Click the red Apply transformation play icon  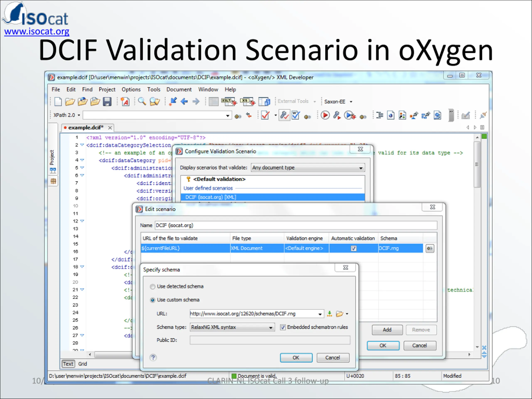click(325, 115)
